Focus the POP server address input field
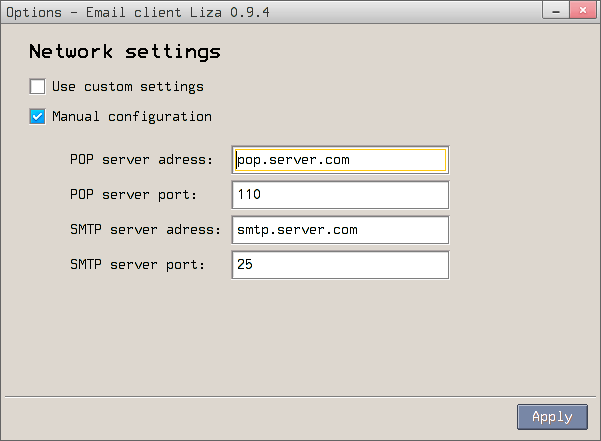This screenshot has width=601, height=441. [340, 160]
